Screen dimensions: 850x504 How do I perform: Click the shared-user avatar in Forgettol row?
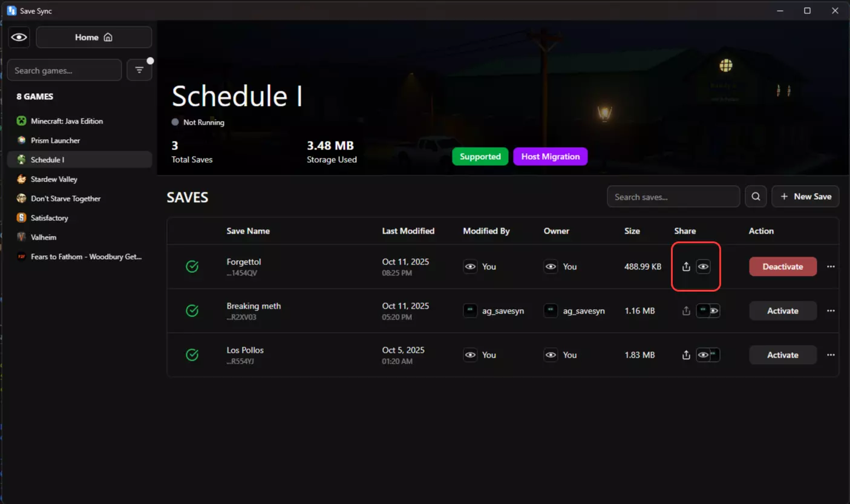tap(703, 267)
